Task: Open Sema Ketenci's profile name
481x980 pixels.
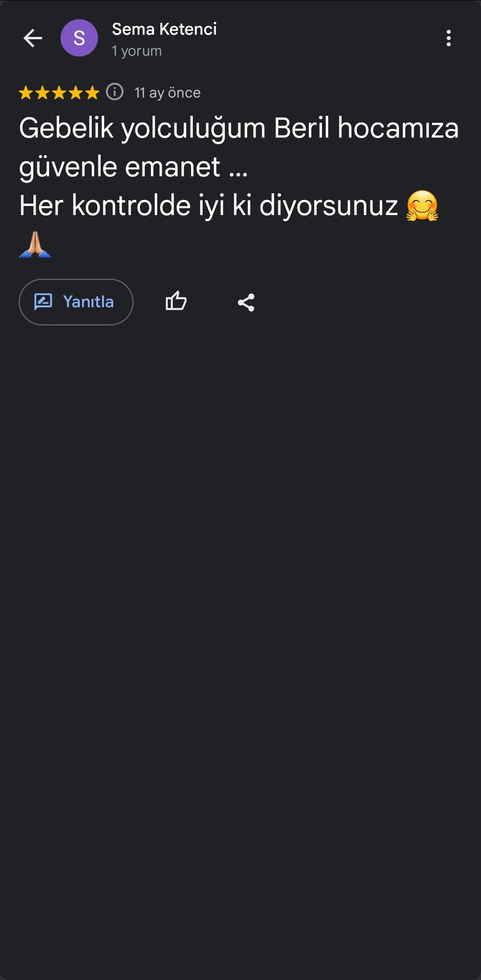Action: tap(164, 29)
